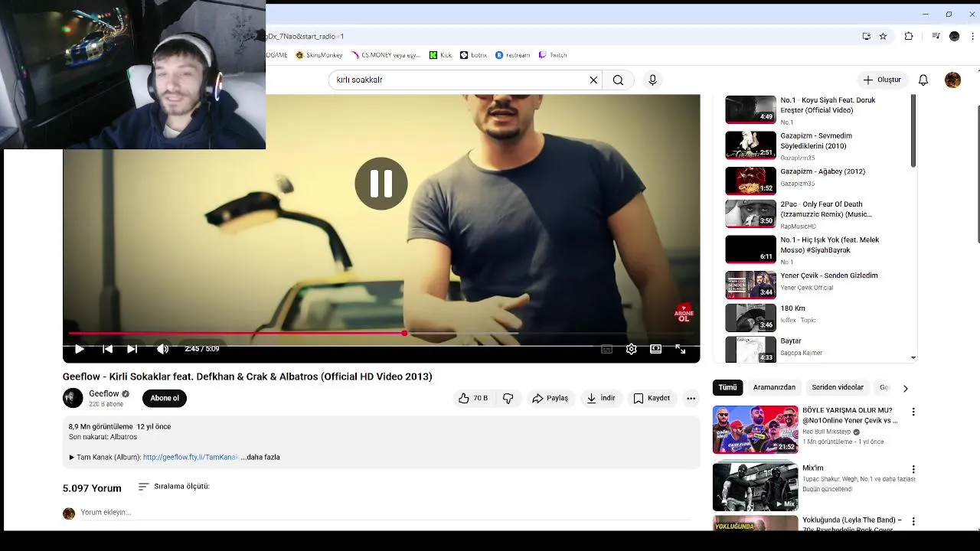This screenshot has height=551, width=980.
Task: Open the Oluştur create menu
Action: point(882,80)
